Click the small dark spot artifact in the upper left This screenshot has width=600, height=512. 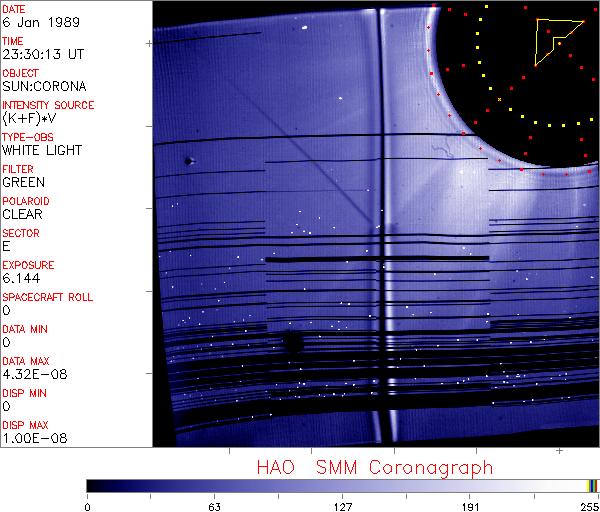(x=188, y=160)
